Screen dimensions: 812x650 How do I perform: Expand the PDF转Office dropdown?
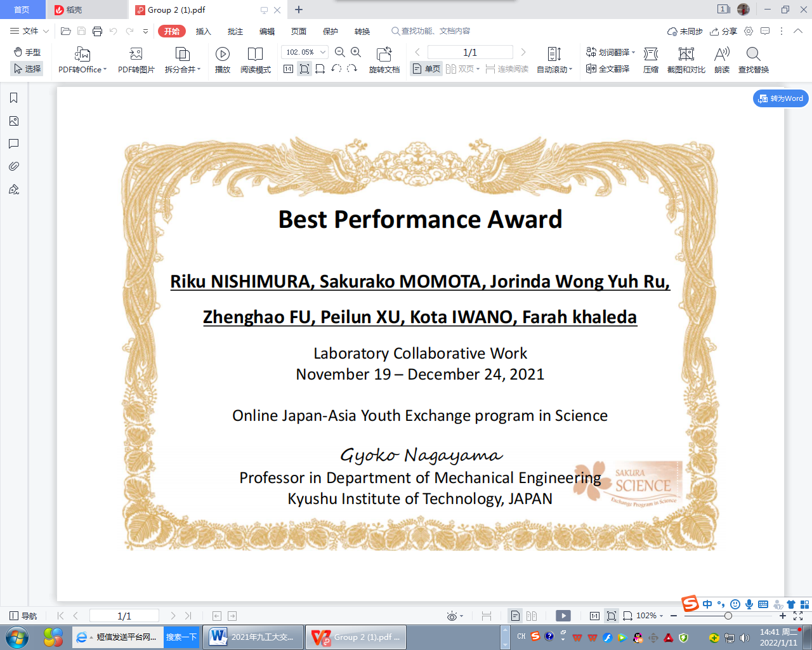click(x=105, y=70)
